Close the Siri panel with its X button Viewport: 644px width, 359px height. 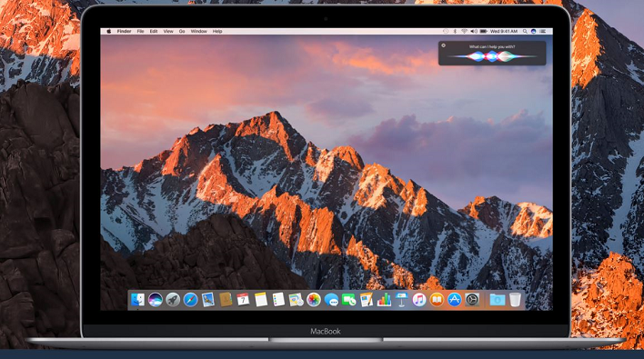click(444, 45)
